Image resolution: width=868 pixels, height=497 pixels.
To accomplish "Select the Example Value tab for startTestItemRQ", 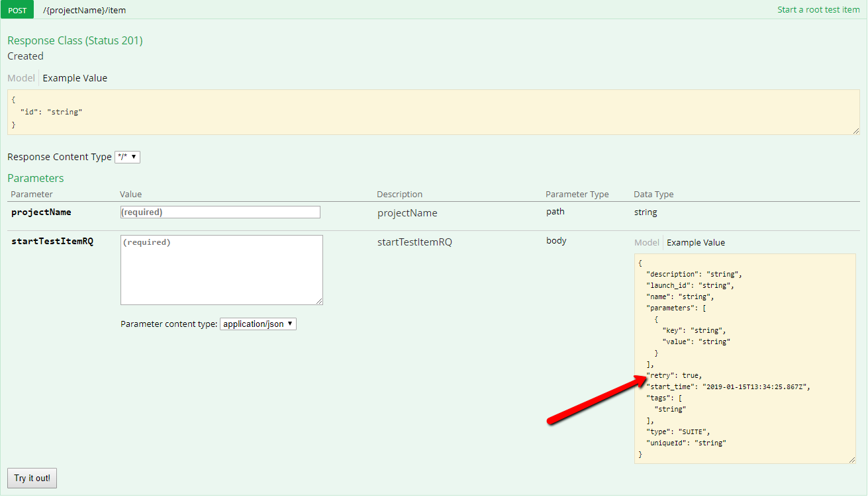I will (696, 242).
